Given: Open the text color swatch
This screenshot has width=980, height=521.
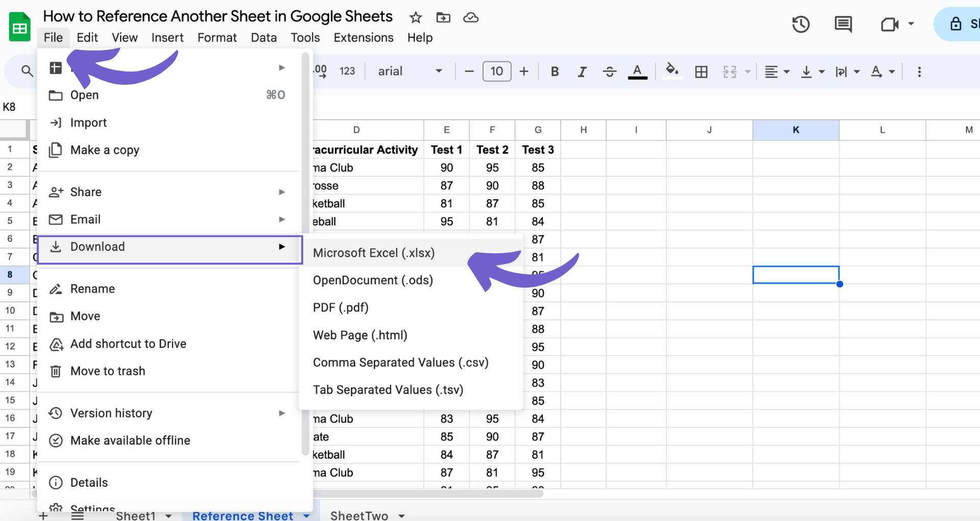Looking at the screenshot, I should click(x=637, y=72).
